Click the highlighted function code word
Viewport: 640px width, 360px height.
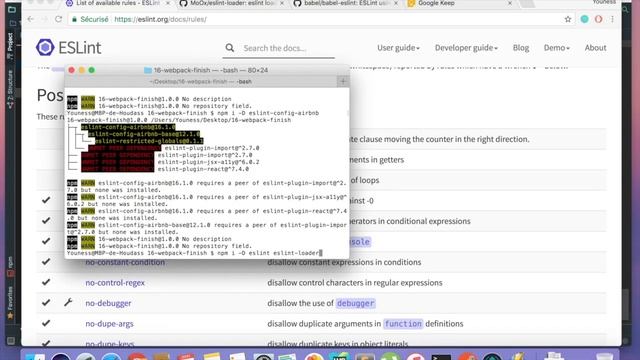point(403,323)
